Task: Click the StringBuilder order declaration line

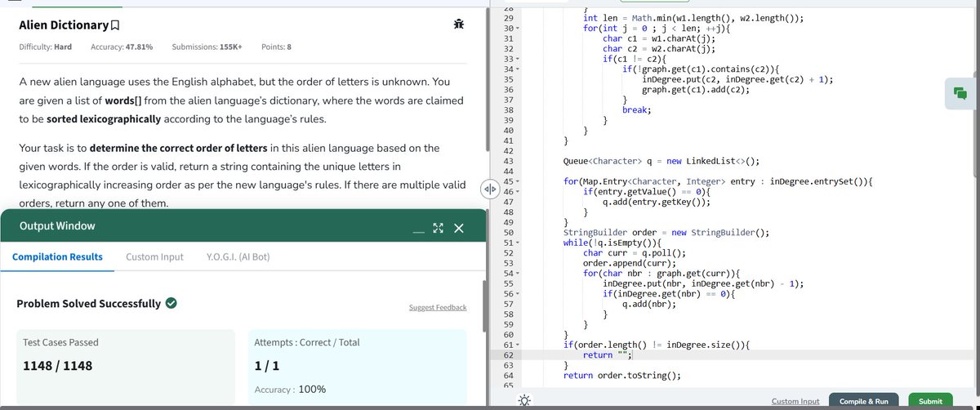Action: pos(666,233)
